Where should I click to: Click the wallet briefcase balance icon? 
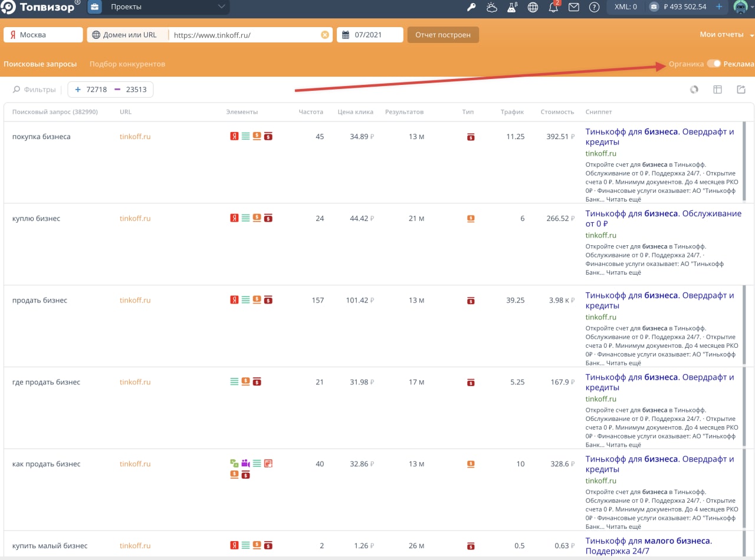tap(653, 7)
